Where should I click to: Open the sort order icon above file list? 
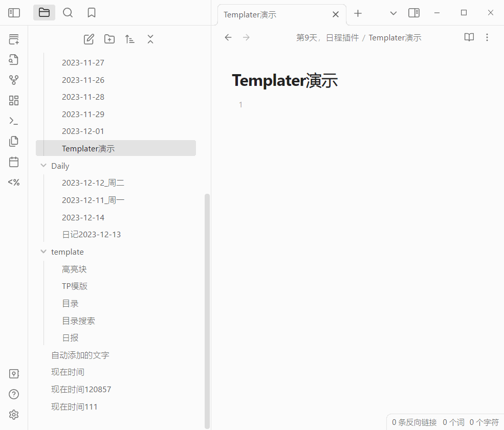click(129, 39)
